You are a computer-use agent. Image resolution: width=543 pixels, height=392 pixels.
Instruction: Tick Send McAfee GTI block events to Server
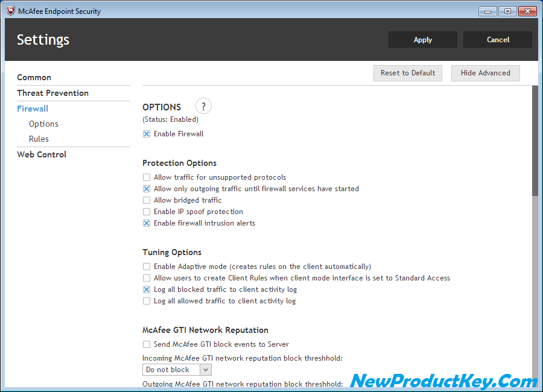pos(147,344)
